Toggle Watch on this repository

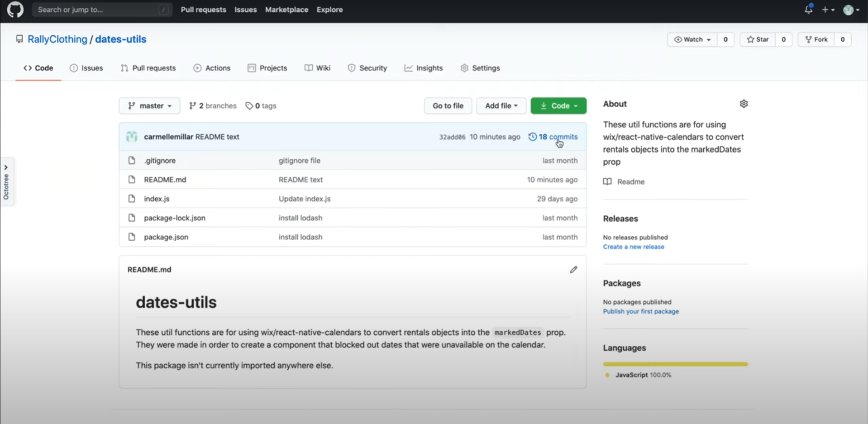coord(692,39)
